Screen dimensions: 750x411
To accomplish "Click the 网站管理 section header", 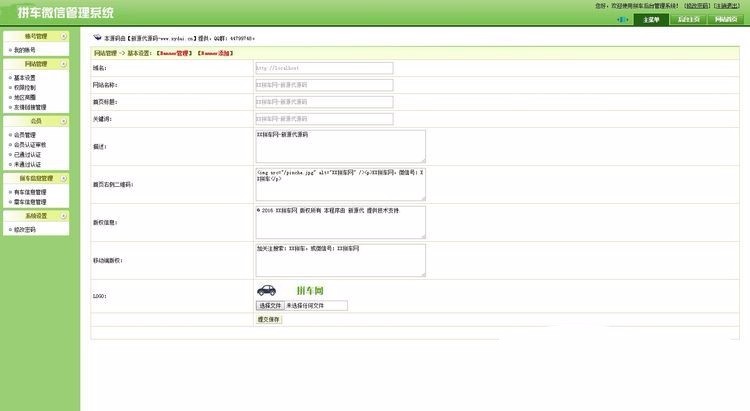I will coord(36,64).
